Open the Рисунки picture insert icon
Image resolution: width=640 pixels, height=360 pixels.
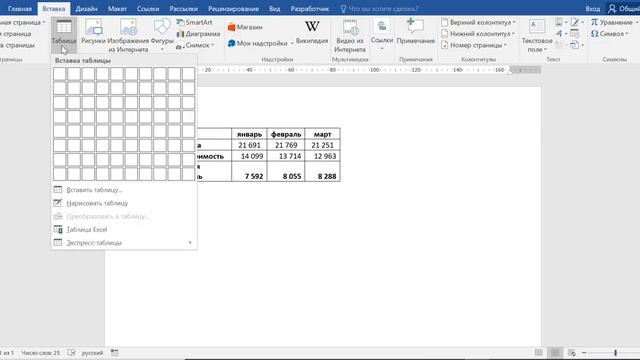tap(93, 27)
